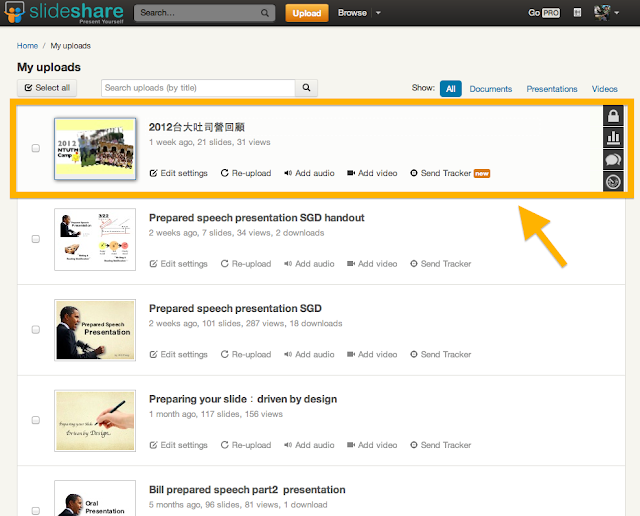
Task: Edit settings for 2012台大吐司營回顧
Action: click(x=178, y=173)
